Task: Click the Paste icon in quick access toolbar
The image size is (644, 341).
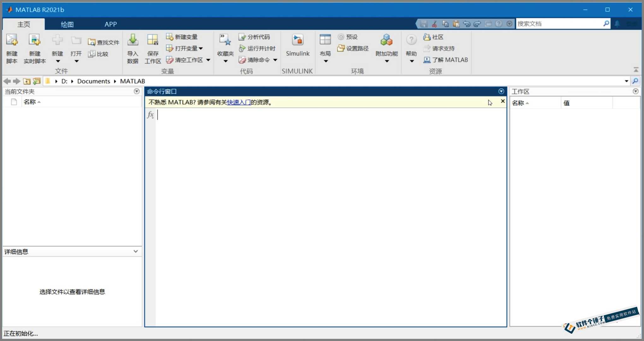Action: (456, 24)
